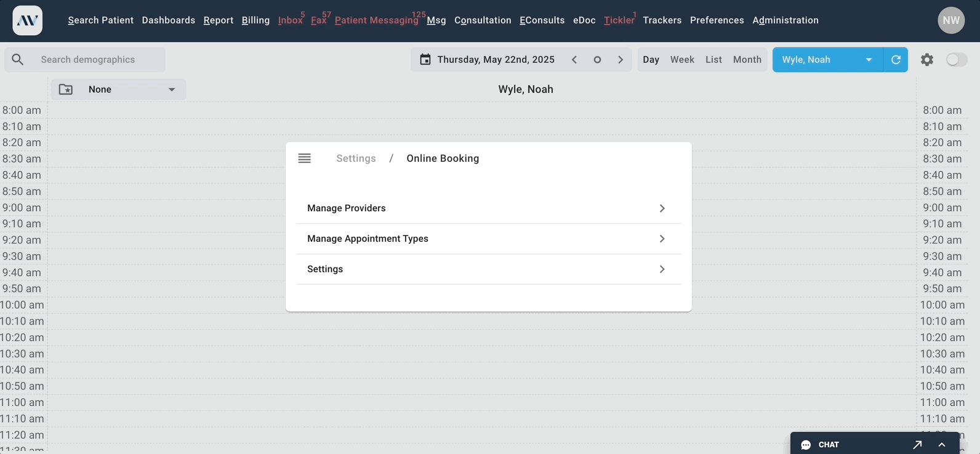
Task: Open the Tickler menu item
Action: coord(619,20)
